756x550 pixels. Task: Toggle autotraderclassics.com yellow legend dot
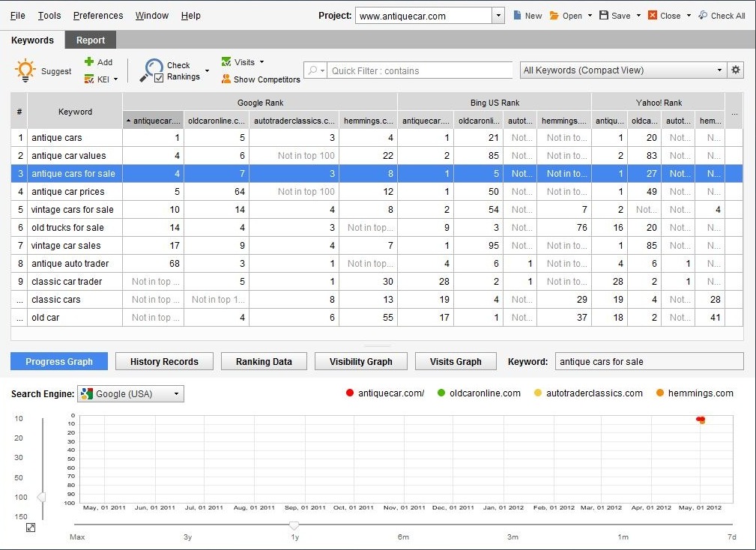(x=538, y=393)
